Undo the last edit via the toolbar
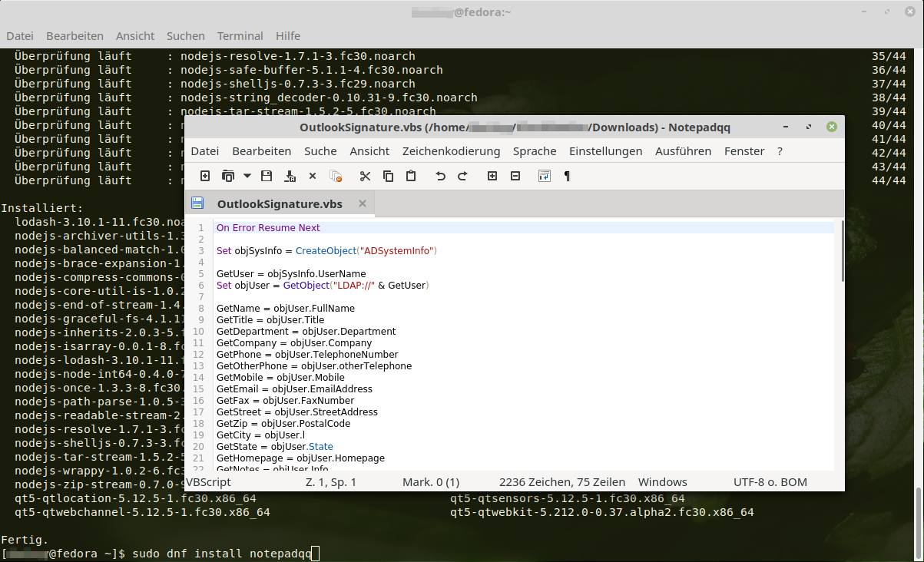The image size is (924, 562). click(x=439, y=176)
